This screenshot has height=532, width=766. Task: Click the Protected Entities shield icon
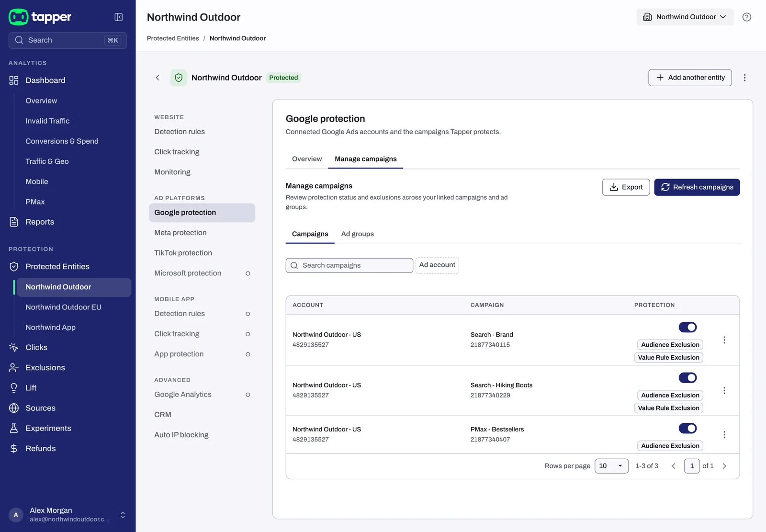coord(14,267)
